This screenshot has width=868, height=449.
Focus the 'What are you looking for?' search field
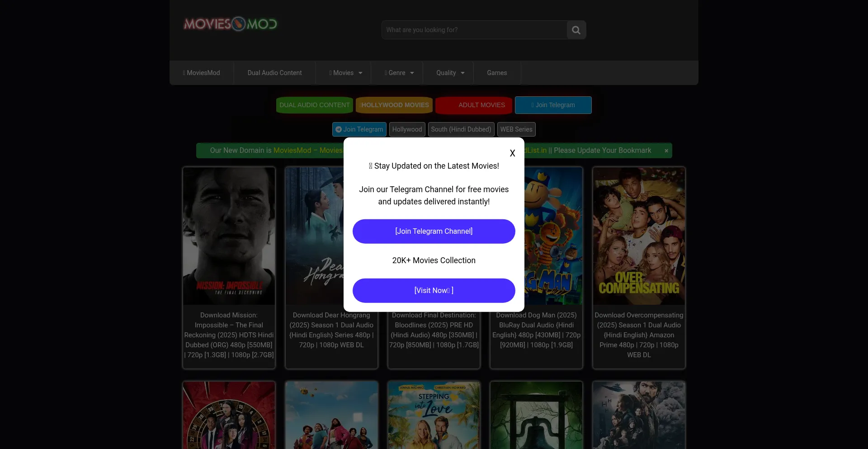474,30
